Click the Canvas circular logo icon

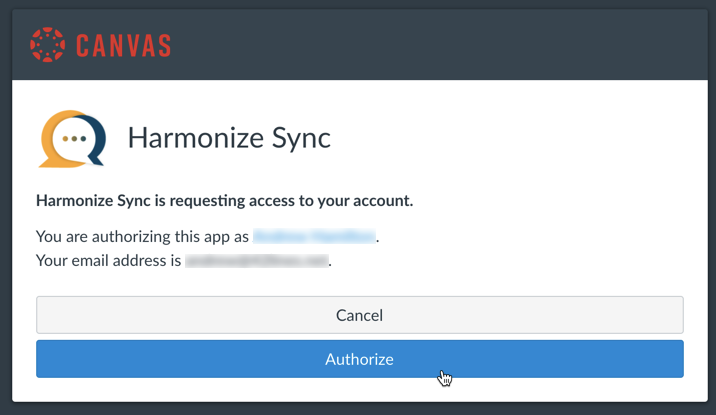tap(46, 45)
